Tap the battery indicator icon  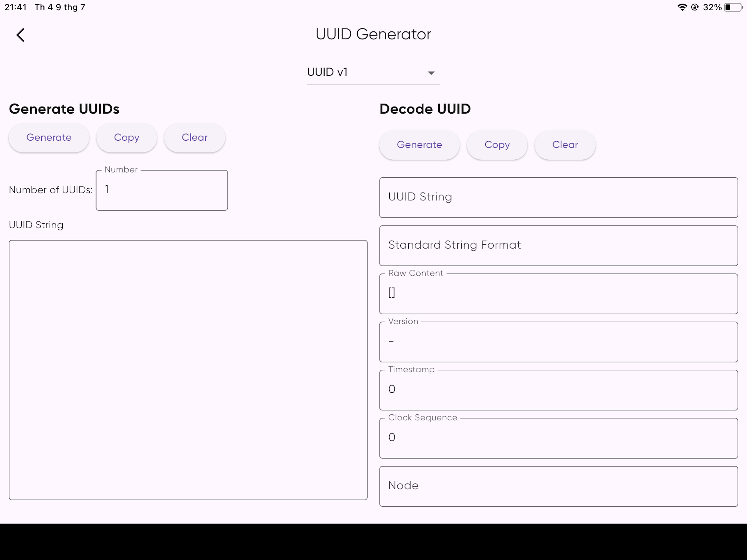pos(733,7)
